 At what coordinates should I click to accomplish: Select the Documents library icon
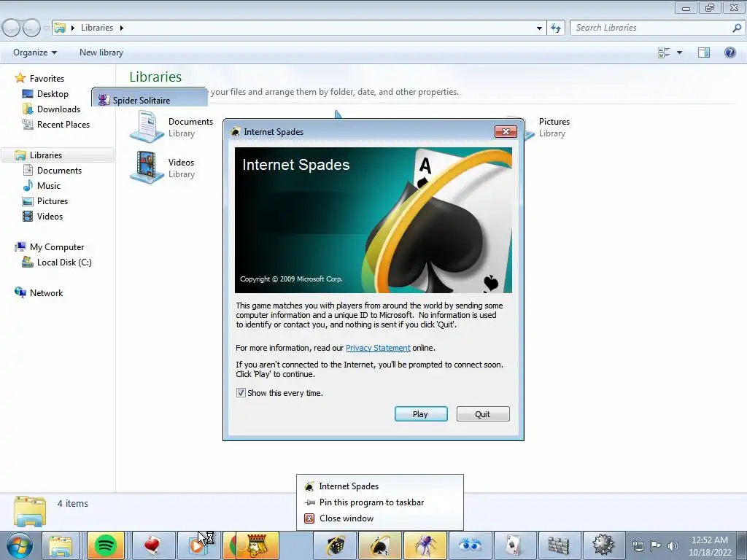(147, 126)
